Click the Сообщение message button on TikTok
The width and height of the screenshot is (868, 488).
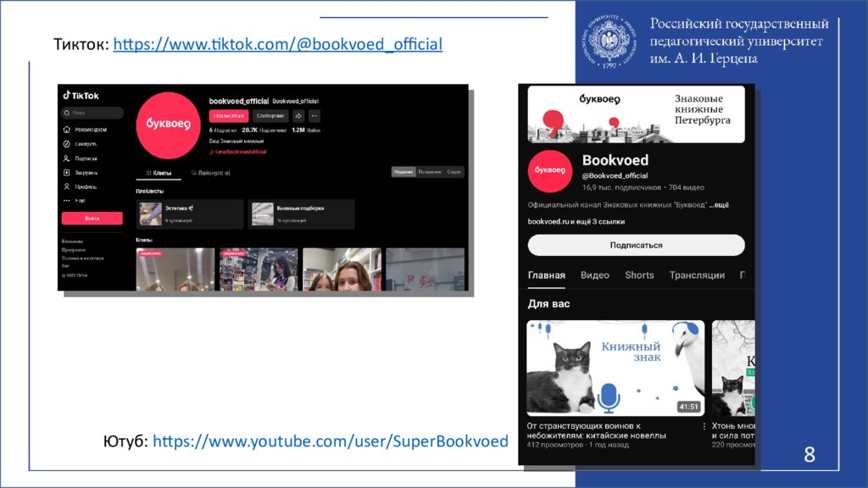pyautogui.click(x=270, y=116)
